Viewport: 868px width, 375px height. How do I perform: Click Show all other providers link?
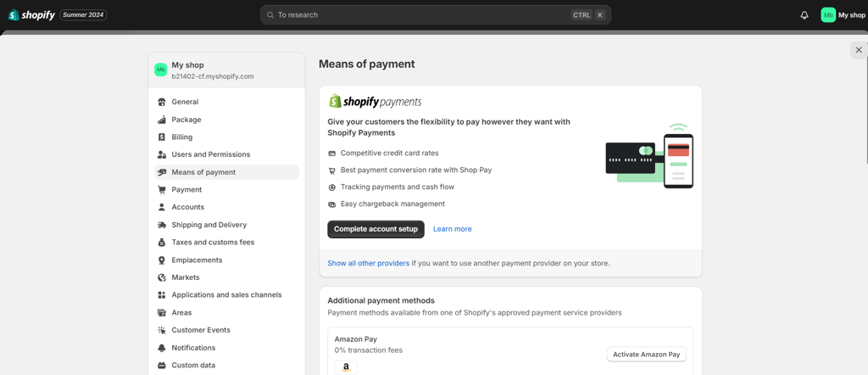(x=368, y=263)
